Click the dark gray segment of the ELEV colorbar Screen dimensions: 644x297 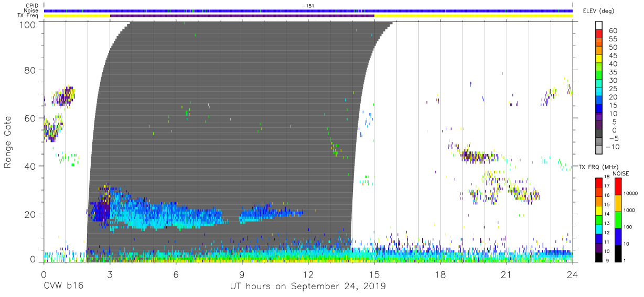click(599, 134)
